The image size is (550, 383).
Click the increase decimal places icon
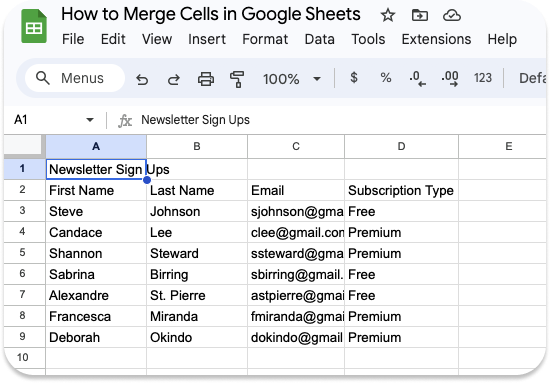pyautogui.click(x=450, y=79)
